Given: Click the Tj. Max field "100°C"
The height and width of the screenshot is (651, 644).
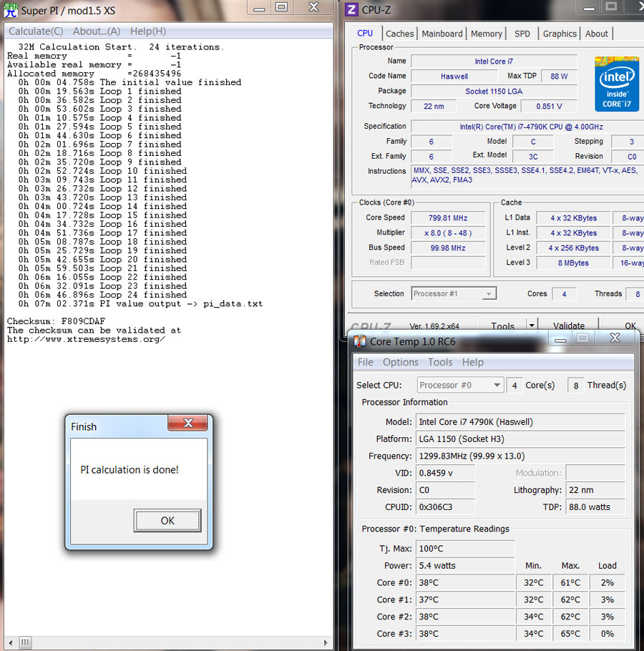Looking at the screenshot, I should click(x=465, y=549).
